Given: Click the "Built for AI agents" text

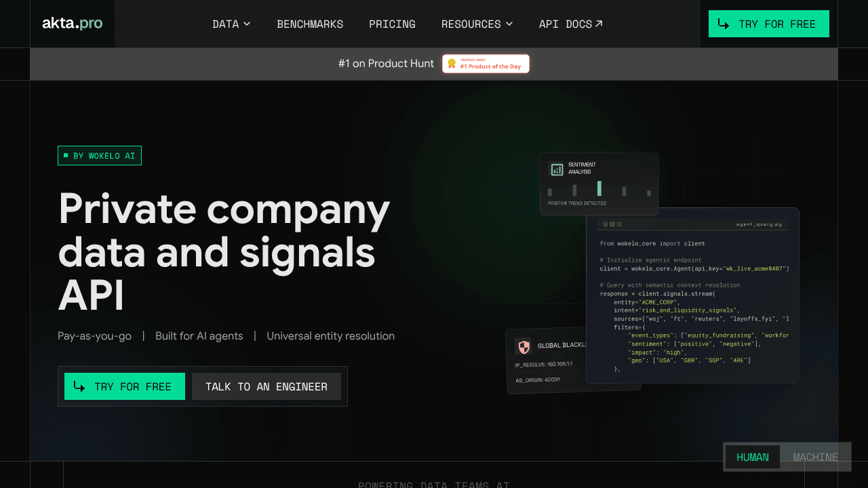Looking at the screenshot, I should pyautogui.click(x=199, y=336).
